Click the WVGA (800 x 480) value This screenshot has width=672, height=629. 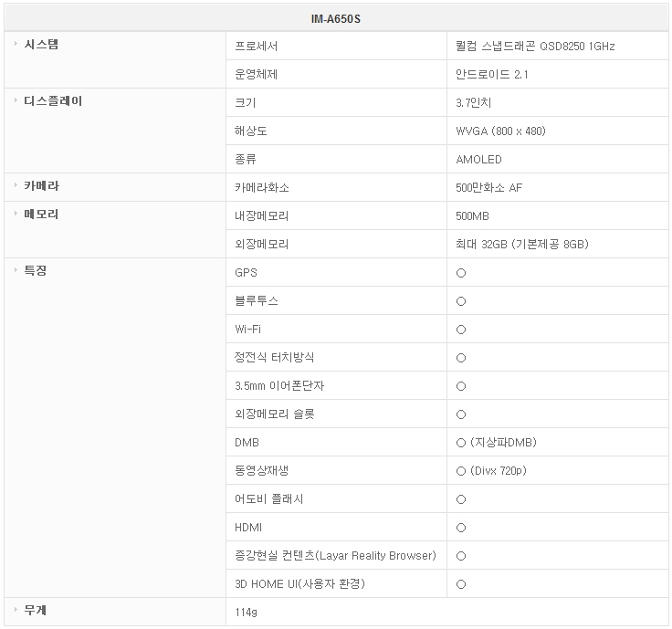click(x=501, y=131)
